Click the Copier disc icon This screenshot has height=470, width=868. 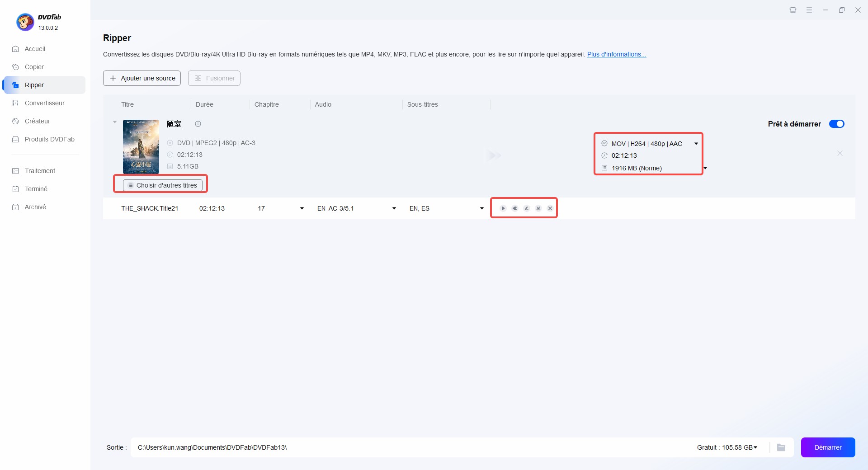point(15,67)
